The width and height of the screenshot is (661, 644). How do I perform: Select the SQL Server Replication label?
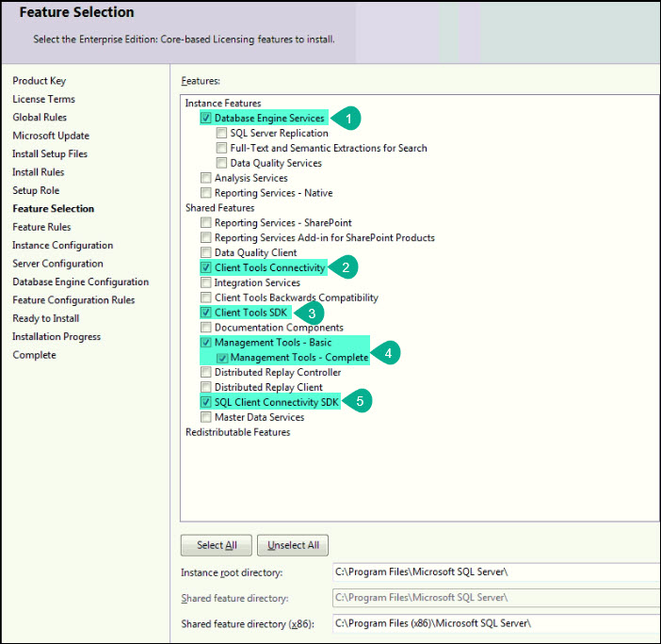279,133
